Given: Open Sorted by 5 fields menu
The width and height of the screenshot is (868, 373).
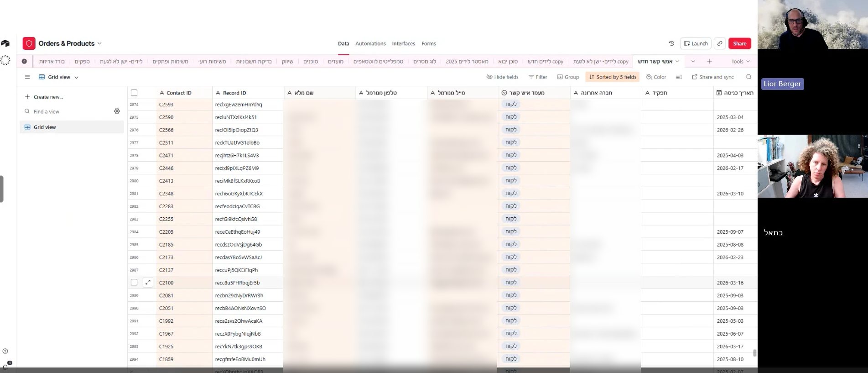Looking at the screenshot, I should click(x=613, y=77).
